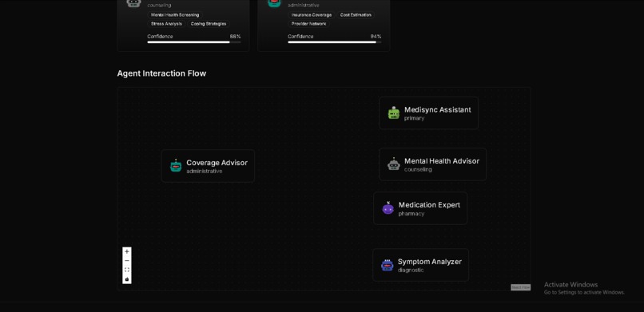
Task: Click the 'counseling' label under Mental Health Advisor
Action: point(418,169)
